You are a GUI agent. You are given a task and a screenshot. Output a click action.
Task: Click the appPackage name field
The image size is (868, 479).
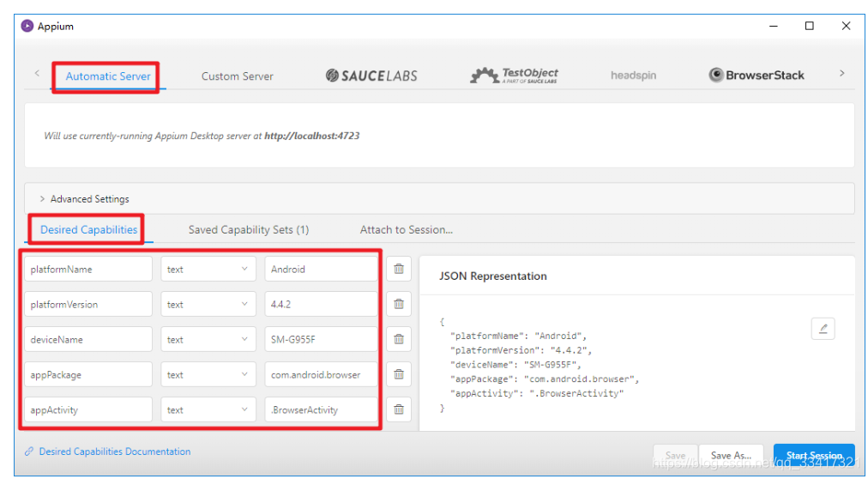click(88, 374)
